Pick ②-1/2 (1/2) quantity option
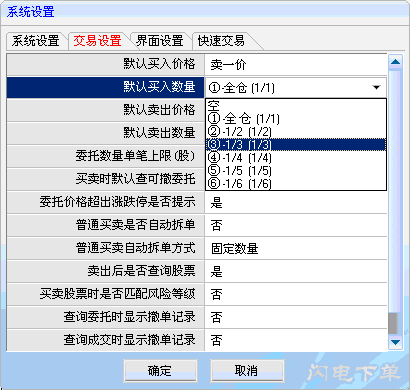Image resolution: width=410 pixels, height=390 pixels. coord(296,132)
